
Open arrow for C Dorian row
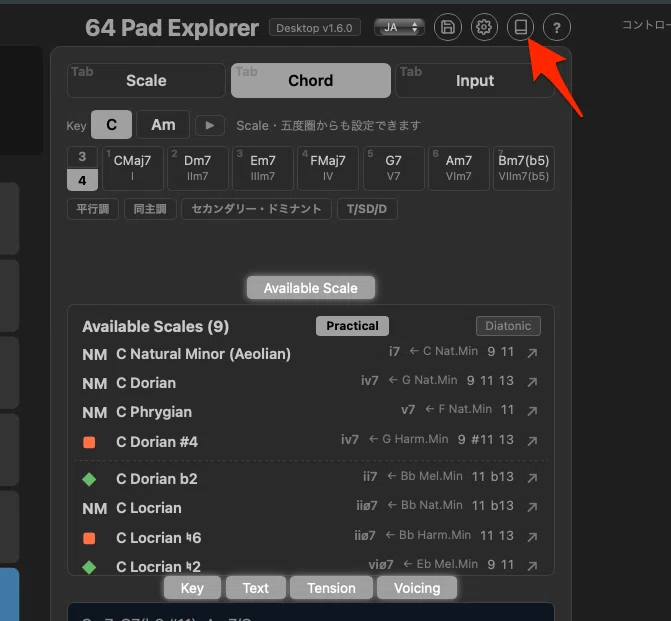(x=532, y=382)
